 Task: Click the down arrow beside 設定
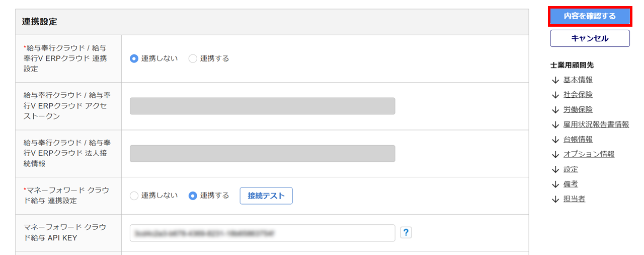tap(555, 169)
